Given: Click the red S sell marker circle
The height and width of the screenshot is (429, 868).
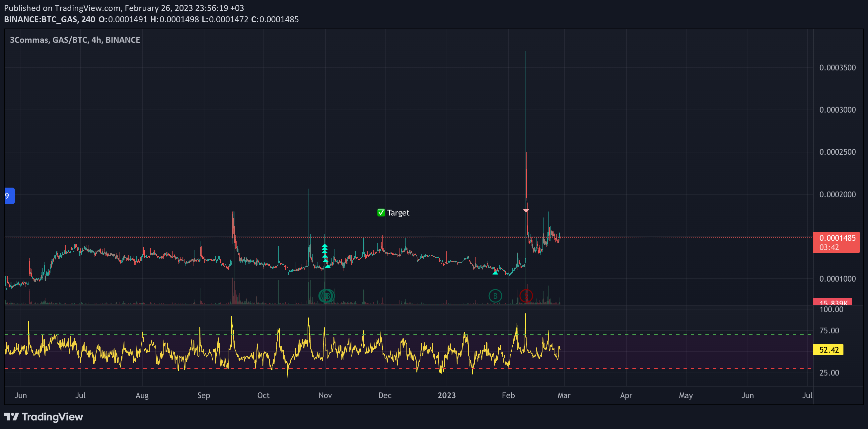Looking at the screenshot, I should click(x=526, y=296).
